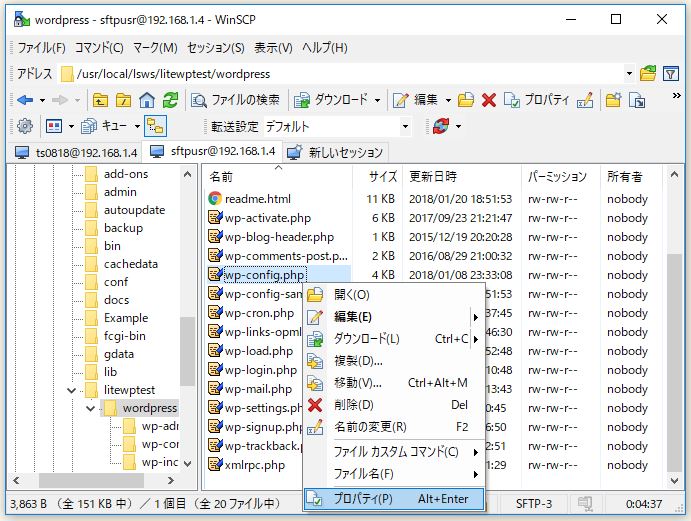Sort by 所有者 column header
This screenshot has height=521, width=691.
coord(631,177)
